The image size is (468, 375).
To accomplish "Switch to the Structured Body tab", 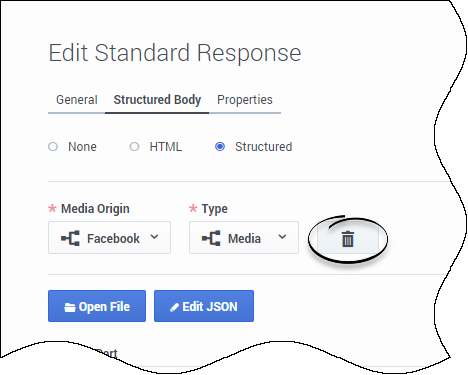I will click(x=157, y=100).
